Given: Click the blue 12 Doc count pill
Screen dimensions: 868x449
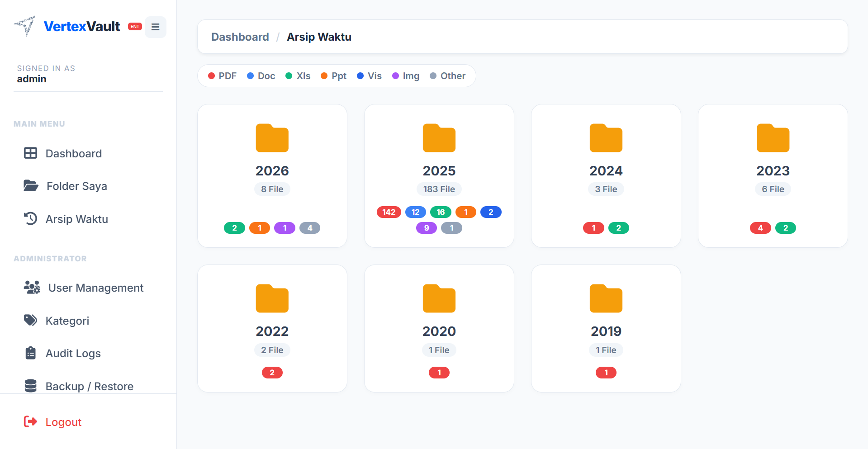Looking at the screenshot, I should pos(416,212).
